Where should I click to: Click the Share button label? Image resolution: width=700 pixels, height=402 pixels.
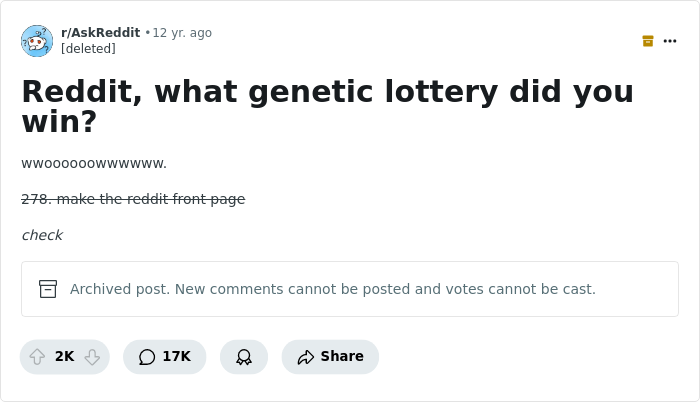pyautogui.click(x=342, y=356)
